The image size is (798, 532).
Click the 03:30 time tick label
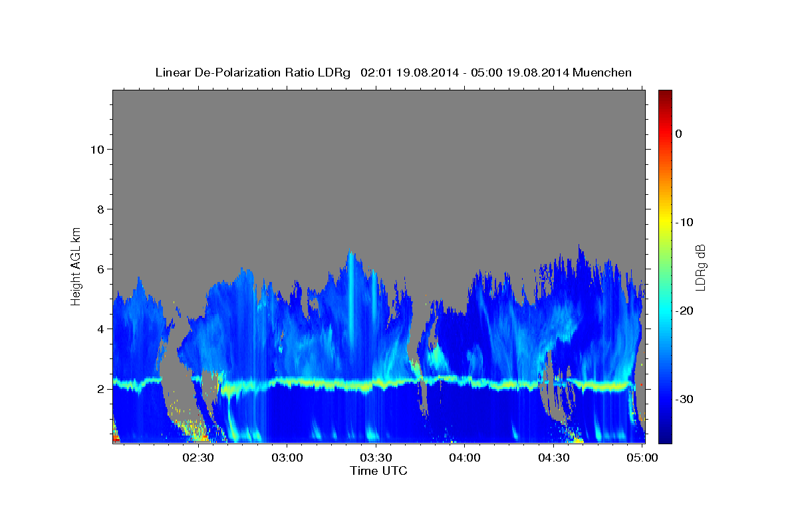[x=376, y=458]
